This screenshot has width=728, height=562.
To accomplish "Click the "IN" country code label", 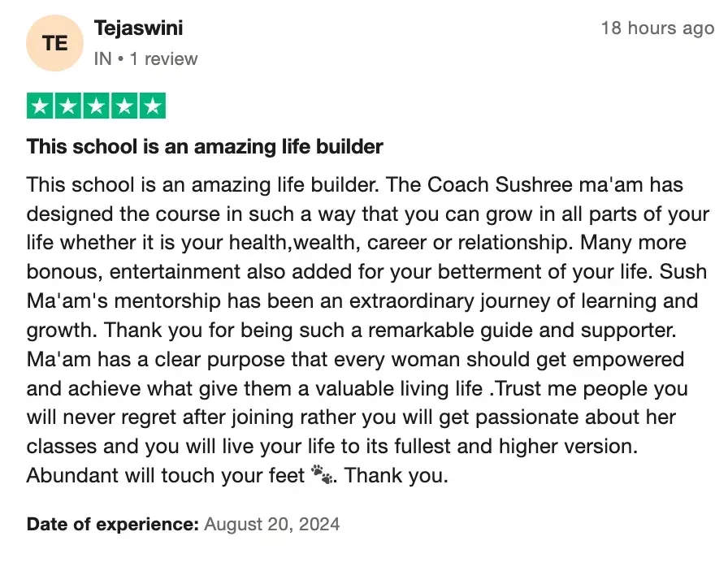I will pyautogui.click(x=102, y=58).
